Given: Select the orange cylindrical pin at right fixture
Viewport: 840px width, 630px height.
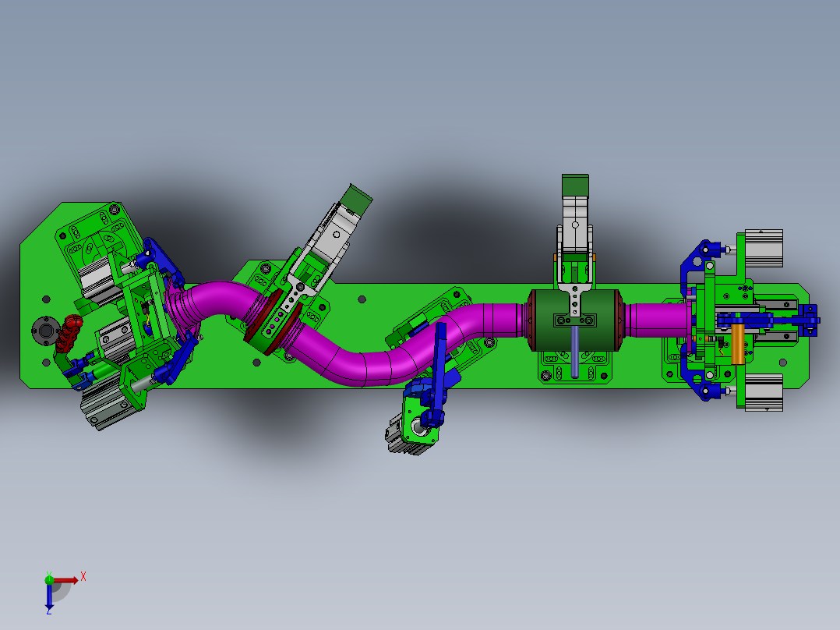Looking at the screenshot, I should click(x=738, y=344).
